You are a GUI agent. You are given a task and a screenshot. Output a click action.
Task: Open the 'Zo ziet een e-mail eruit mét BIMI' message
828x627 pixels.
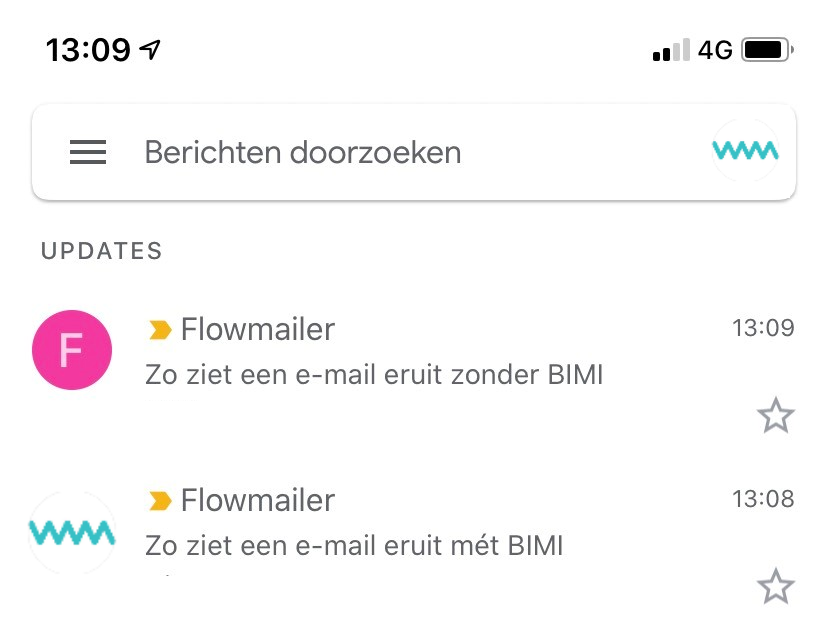pyautogui.click(x=354, y=546)
